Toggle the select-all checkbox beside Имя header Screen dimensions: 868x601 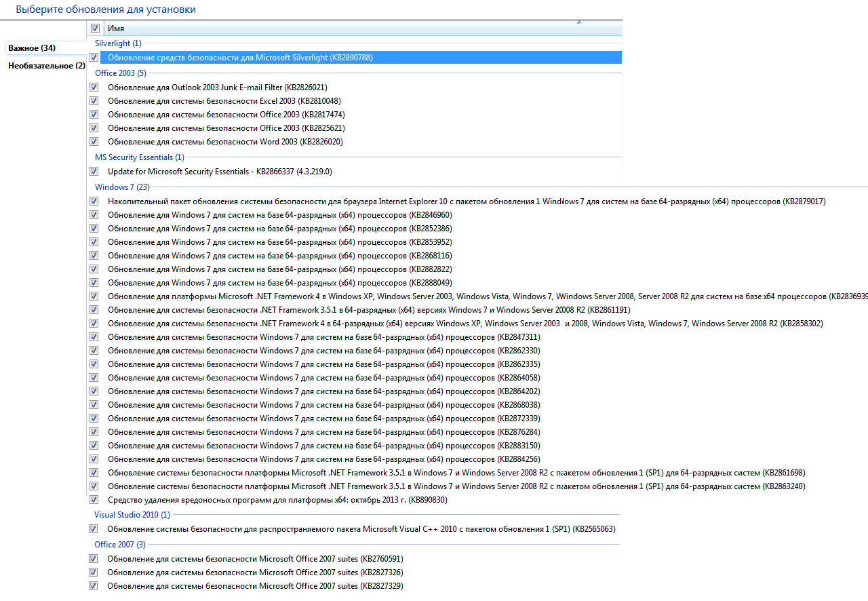coord(95,28)
